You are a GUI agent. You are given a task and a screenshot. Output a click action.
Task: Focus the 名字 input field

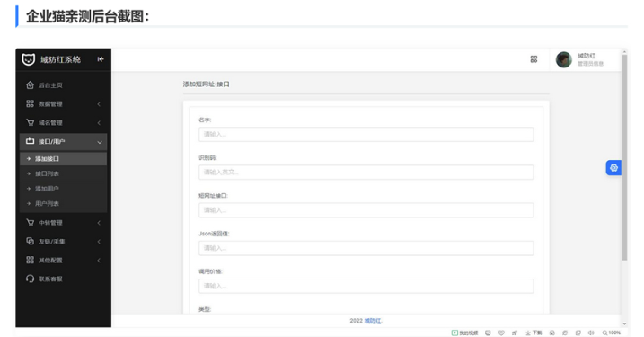(x=366, y=135)
